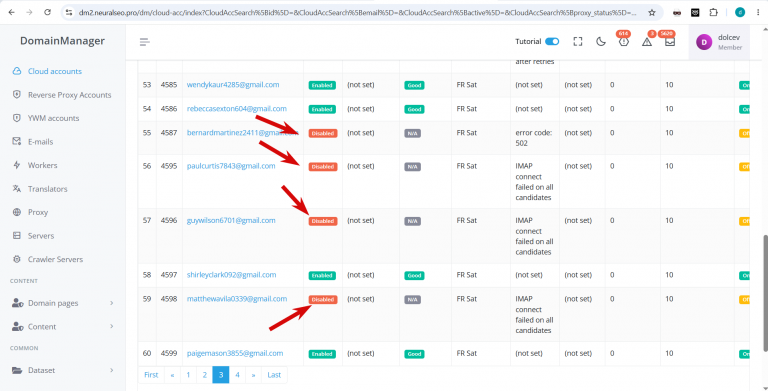
Task: Click the Crawler Servers gear icon
Action: [x=17, y=259]
